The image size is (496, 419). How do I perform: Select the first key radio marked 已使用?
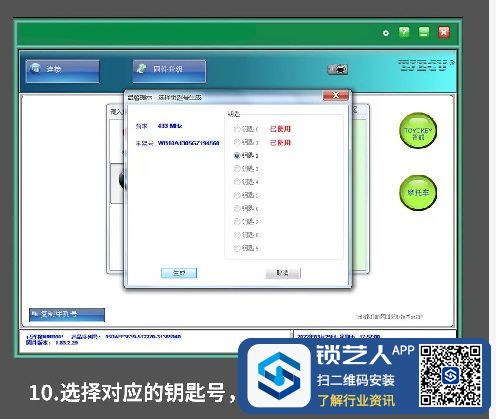[x=237, y=129]
